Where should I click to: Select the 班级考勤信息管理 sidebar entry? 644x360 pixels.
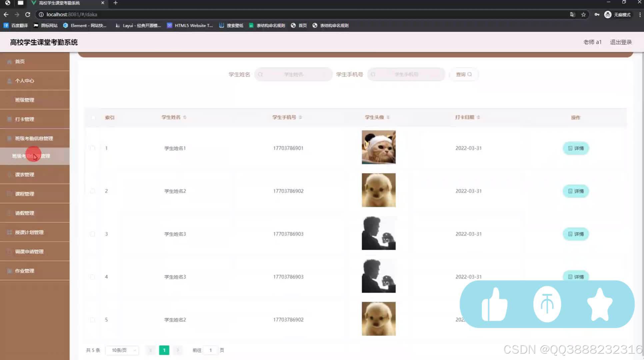pyautogui.click(x=33, y=138)
